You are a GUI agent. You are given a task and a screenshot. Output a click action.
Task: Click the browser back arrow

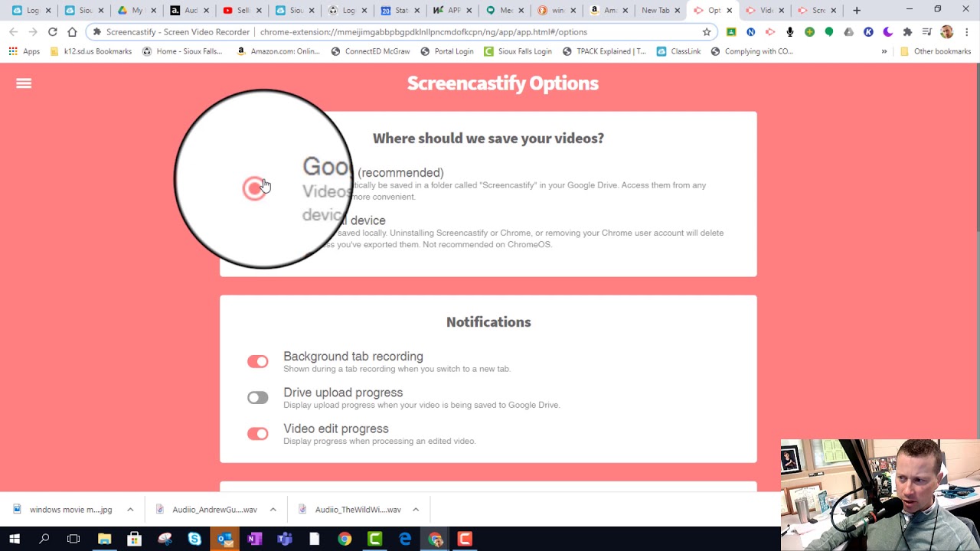(13, 32)
